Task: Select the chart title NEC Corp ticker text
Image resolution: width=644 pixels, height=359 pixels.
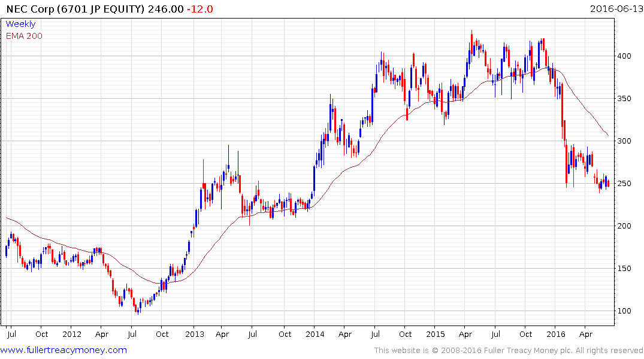Action: click(x=75, y=9)
